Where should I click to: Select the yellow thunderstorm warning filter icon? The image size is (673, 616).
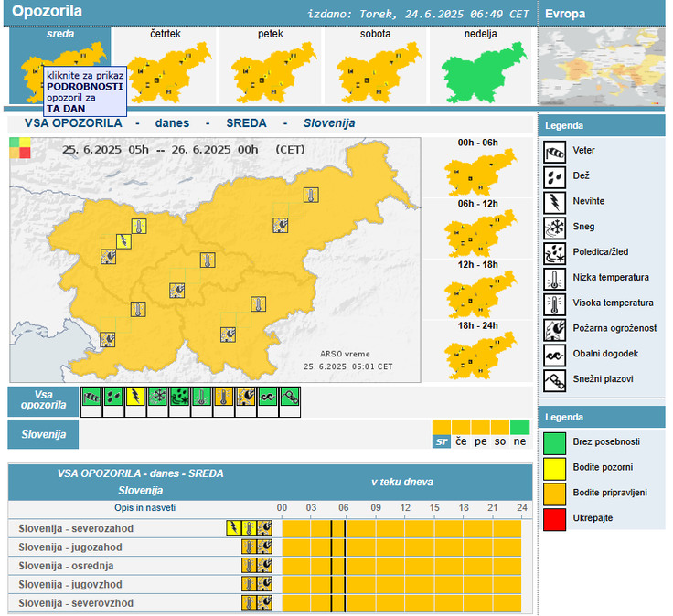pyautogui.click(x=135, y=397)
